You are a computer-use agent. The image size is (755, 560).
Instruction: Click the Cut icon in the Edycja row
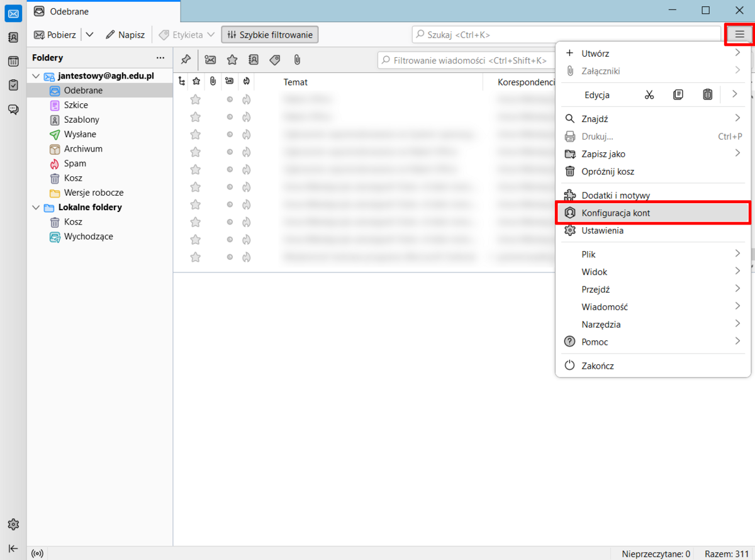click(x=649, y=95)
